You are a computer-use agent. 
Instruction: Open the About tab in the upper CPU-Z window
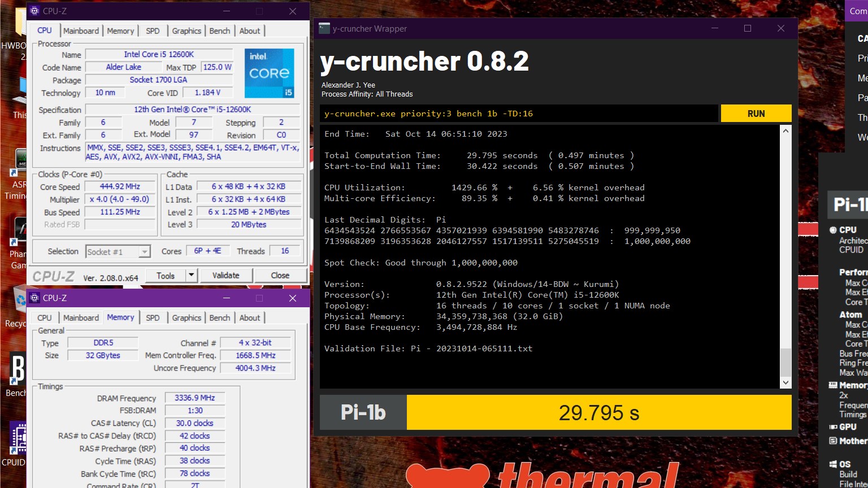coord(250,31)
